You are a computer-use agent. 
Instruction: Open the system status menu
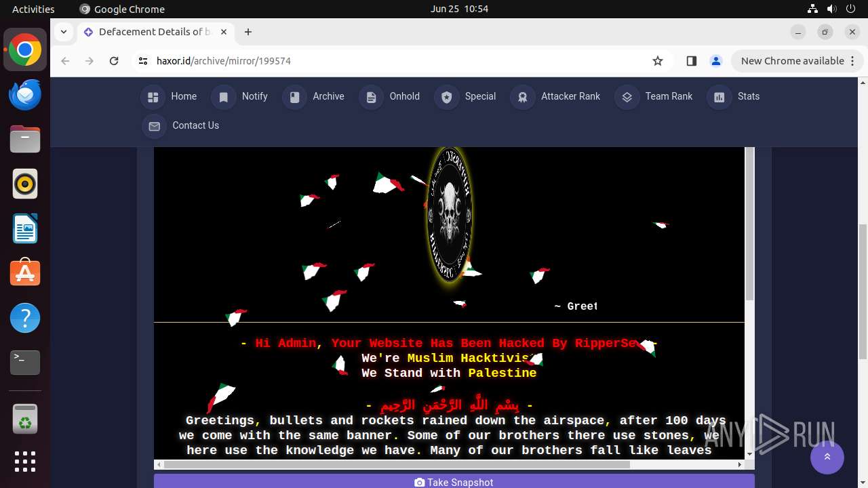point(832,9)
